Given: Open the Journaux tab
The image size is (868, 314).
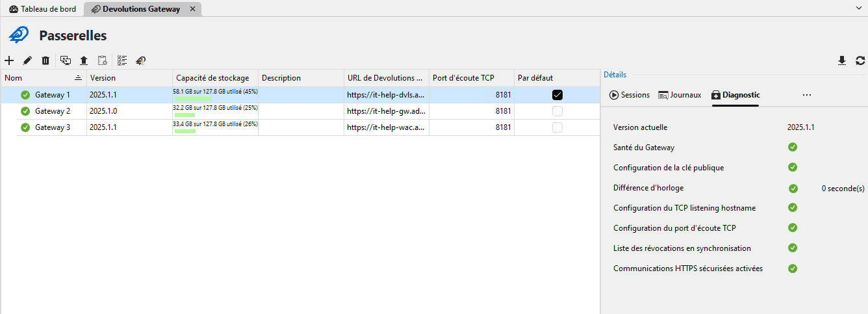Looking at the screenshot, I should point(680,95).
